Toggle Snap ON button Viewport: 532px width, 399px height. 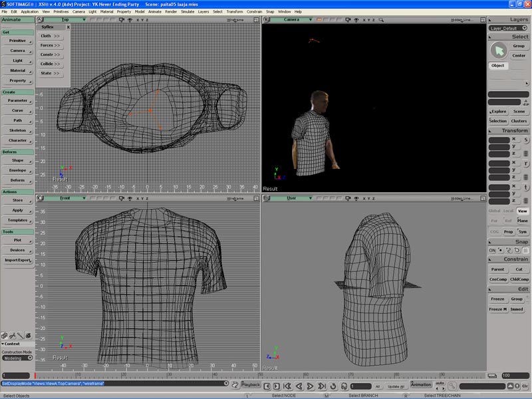click(492, 251)
